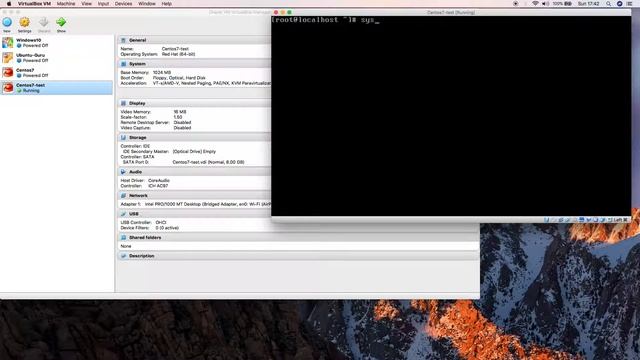
Task: Open the Machine menu
Action: [66, 4]
